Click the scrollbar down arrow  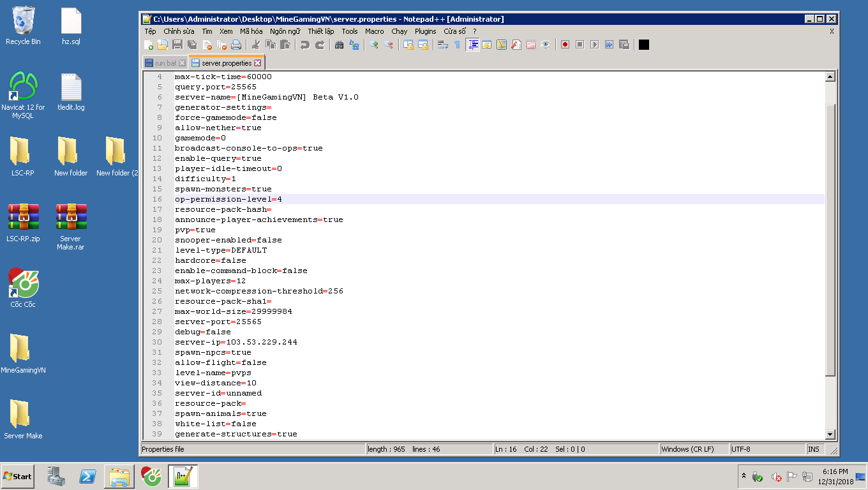[x=830, y=434]
